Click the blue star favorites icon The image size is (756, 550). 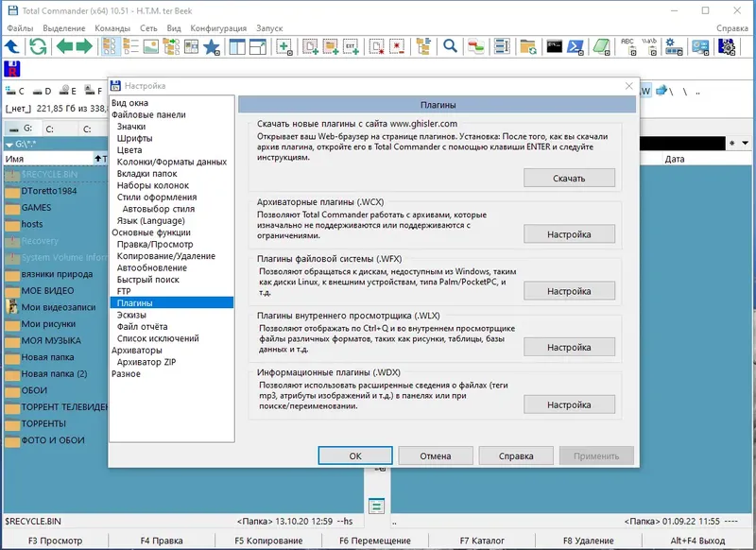point(211,46)
